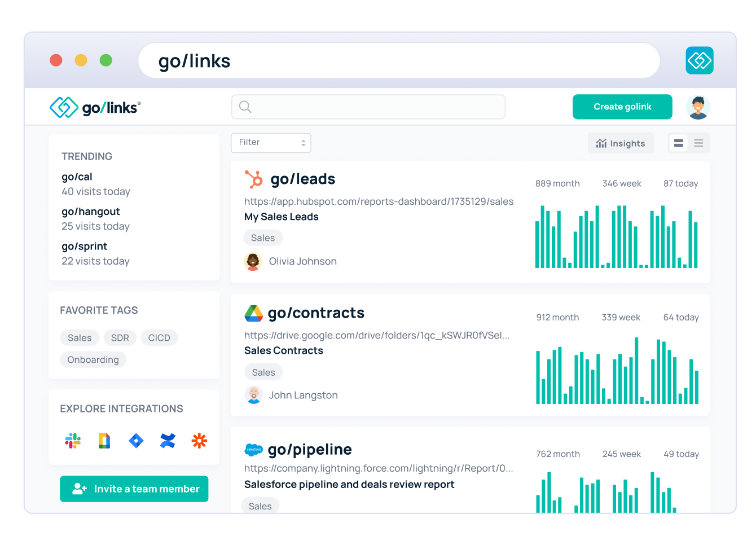The width and height of the screenshot is (756, 545).
Task: Toggle the Insights view
Action: coord(621,143)
